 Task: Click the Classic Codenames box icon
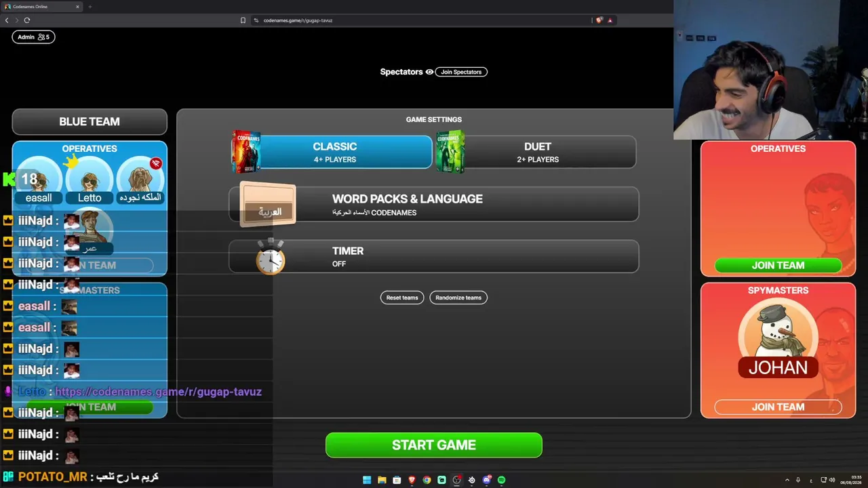pos(245,151)
